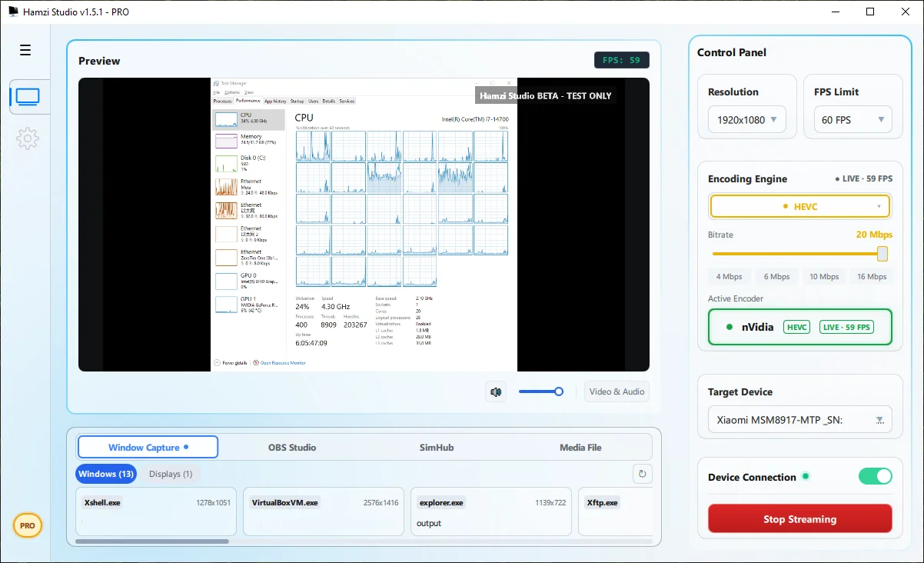Stop the stream with Stop Streaming
This screenshot has width=924, height=563.
tap(800, 519)
